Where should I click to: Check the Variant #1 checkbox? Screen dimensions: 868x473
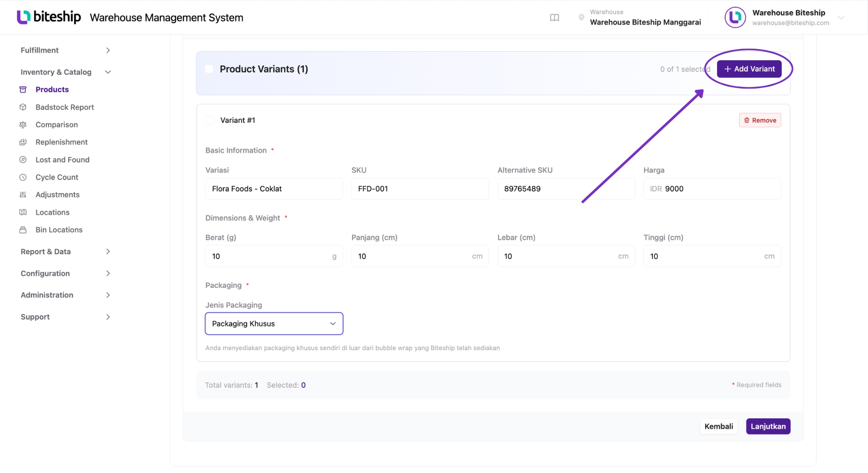pos(209,120)
